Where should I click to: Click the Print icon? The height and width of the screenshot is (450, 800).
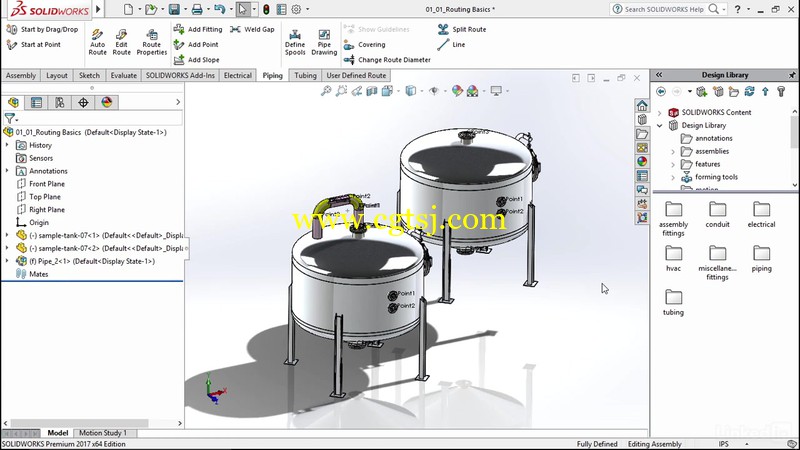197,9
